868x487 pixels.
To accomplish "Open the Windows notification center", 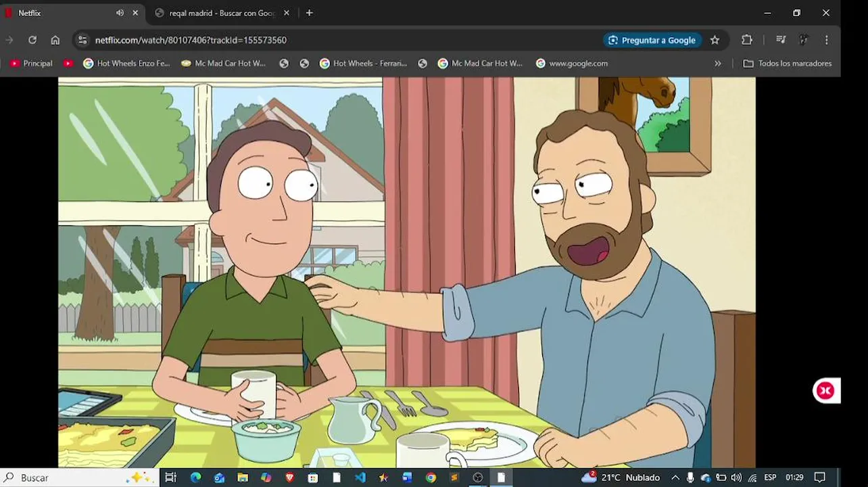I will click(x=820, y=478).
